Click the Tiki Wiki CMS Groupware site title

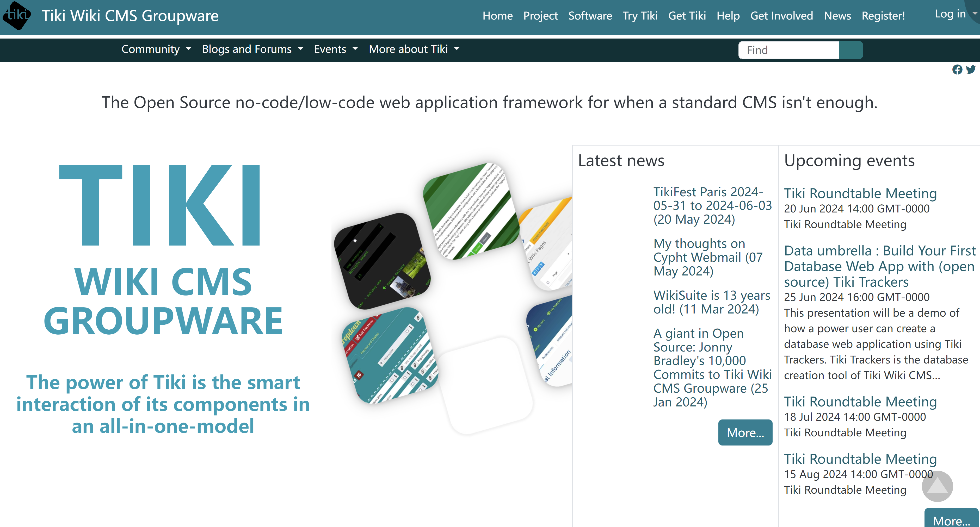(130, 16)
